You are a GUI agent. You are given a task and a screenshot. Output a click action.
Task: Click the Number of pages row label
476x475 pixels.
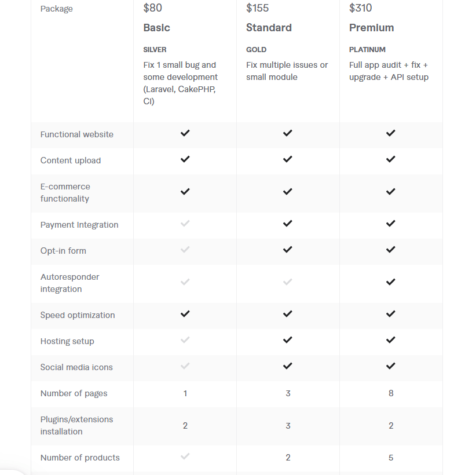pyautogui.click(x=74, y=393)
